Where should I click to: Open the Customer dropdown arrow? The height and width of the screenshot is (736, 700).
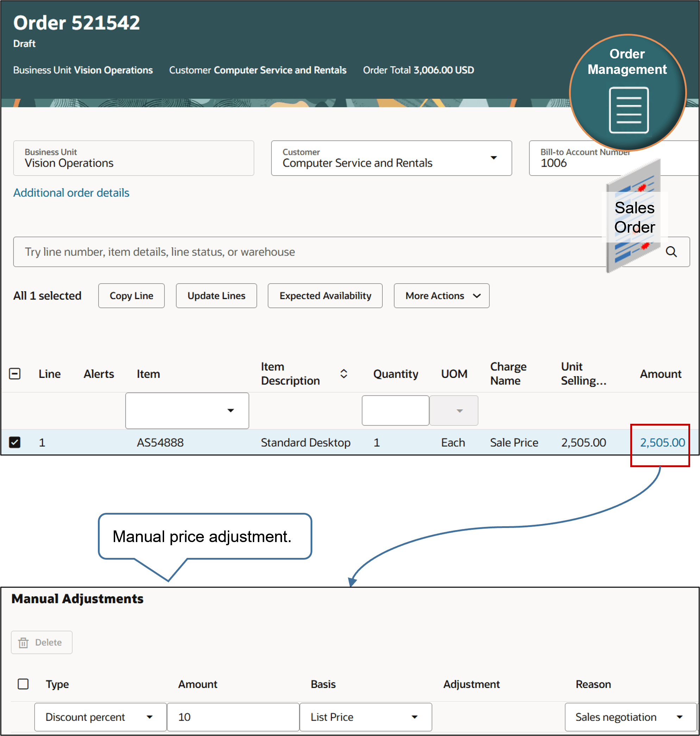point(494,158)
